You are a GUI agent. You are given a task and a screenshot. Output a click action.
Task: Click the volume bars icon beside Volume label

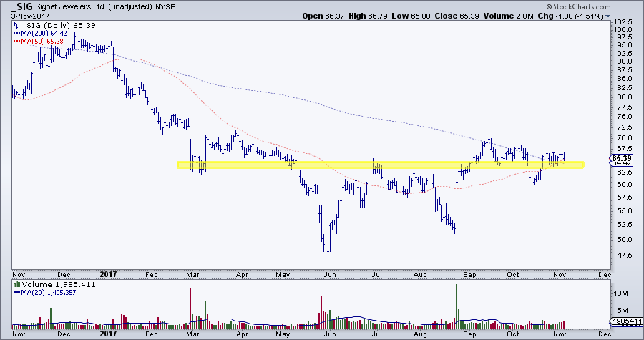pyautogui.click(x=16, y=285)
